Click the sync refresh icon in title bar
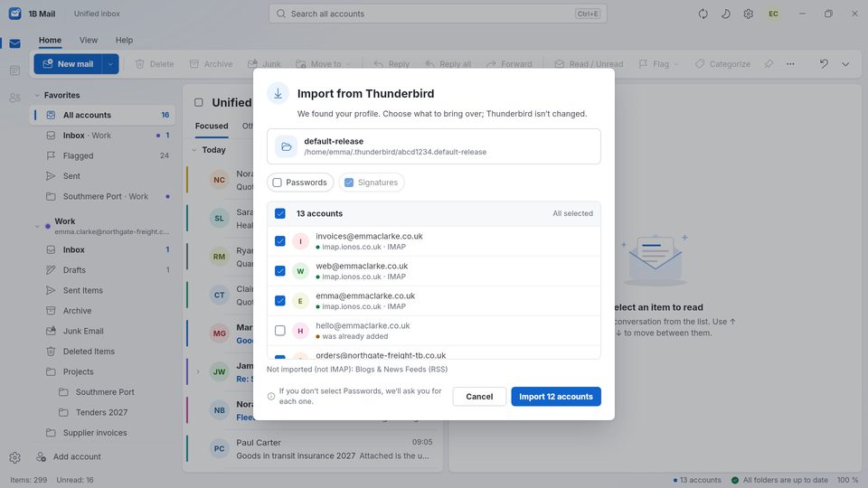 click(x=703, y=14)
